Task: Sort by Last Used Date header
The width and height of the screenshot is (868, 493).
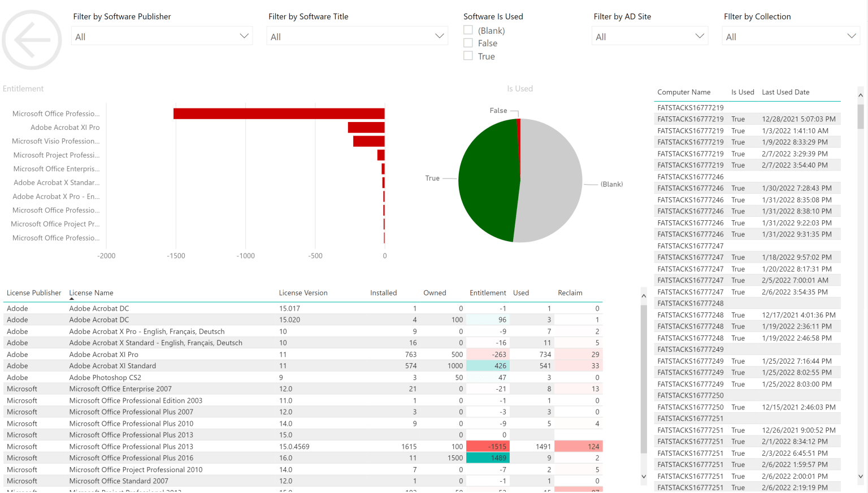Action: [785, 93]
